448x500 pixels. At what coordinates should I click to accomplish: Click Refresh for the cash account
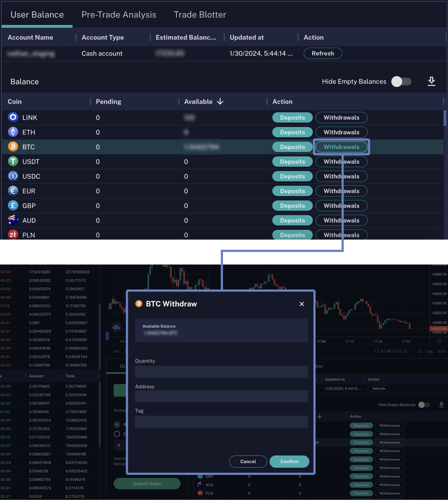pyautogui.click(x=323, y=53)
